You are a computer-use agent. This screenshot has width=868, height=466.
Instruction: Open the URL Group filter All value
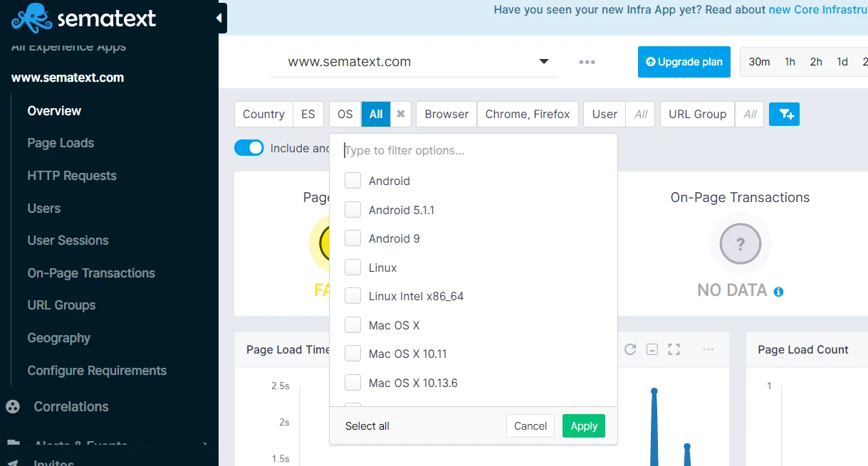pos(750,114)
